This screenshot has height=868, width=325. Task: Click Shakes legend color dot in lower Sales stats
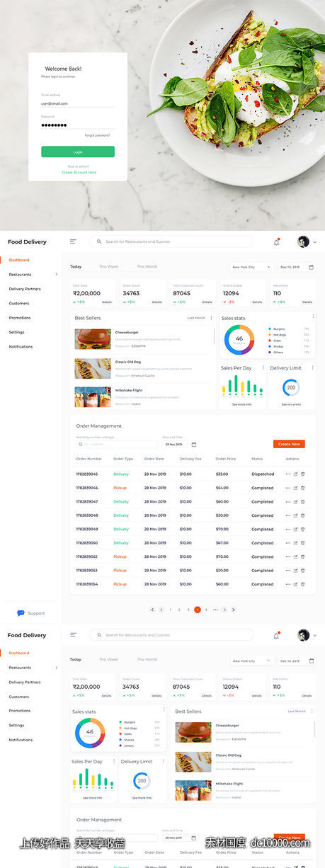click(120, 740)
